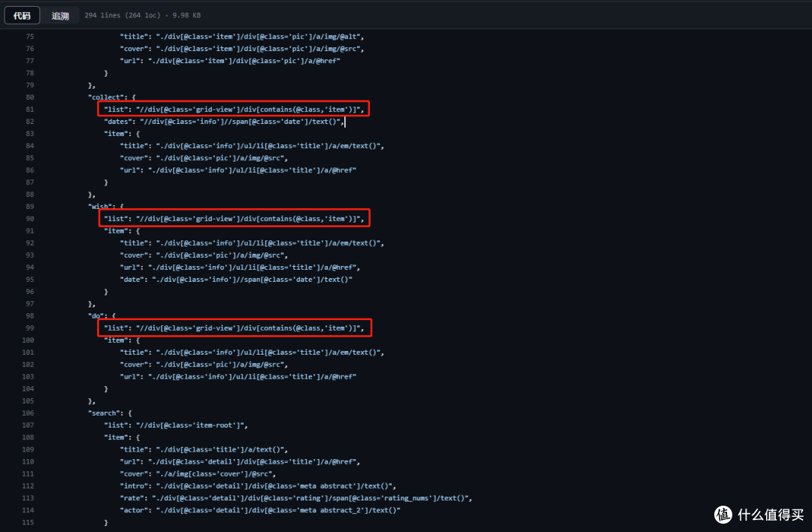
Task: Select line number 86
Action: [x=29, y=171]
